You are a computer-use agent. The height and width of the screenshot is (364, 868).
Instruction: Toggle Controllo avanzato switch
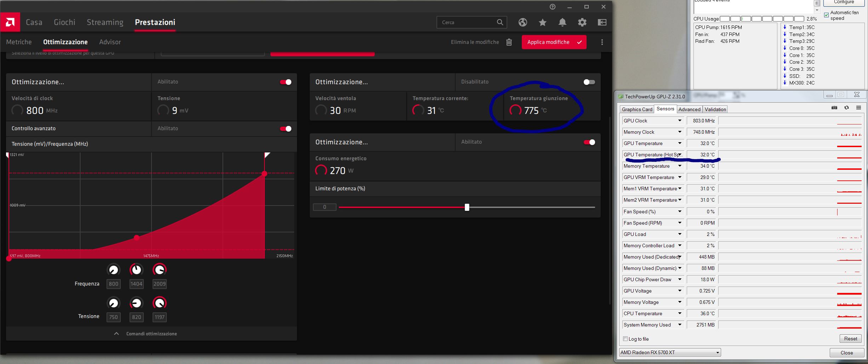pyautogui.click(x=285, y=129)
